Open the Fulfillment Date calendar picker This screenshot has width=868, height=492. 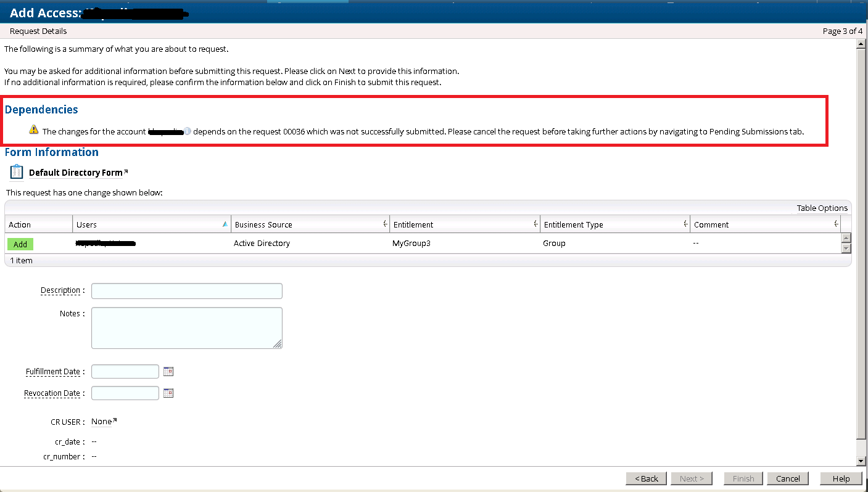click(168, 372)
